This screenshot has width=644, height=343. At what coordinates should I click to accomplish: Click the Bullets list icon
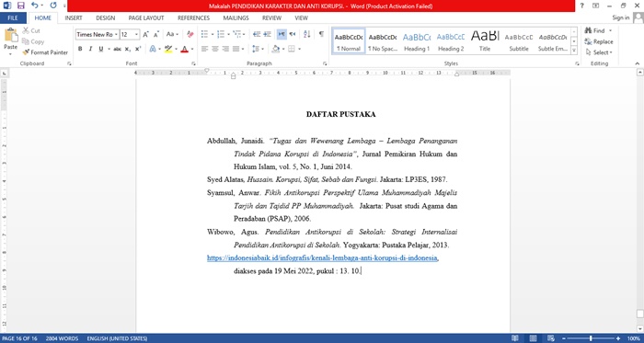(204, 34)
